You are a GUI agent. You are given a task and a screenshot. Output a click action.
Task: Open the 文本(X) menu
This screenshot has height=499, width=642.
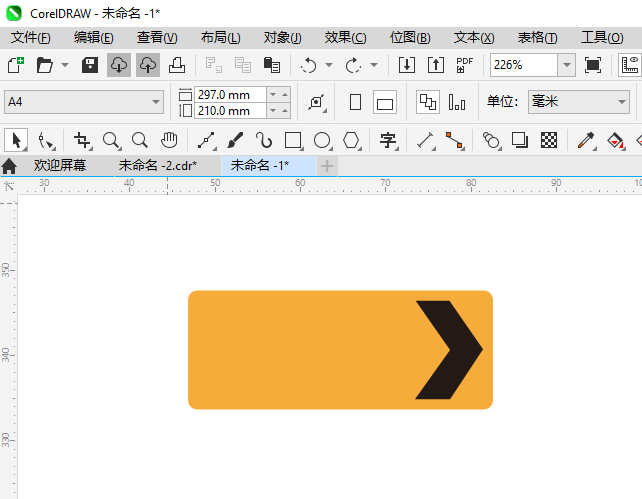pyautogui.click(x=474, y=38)
